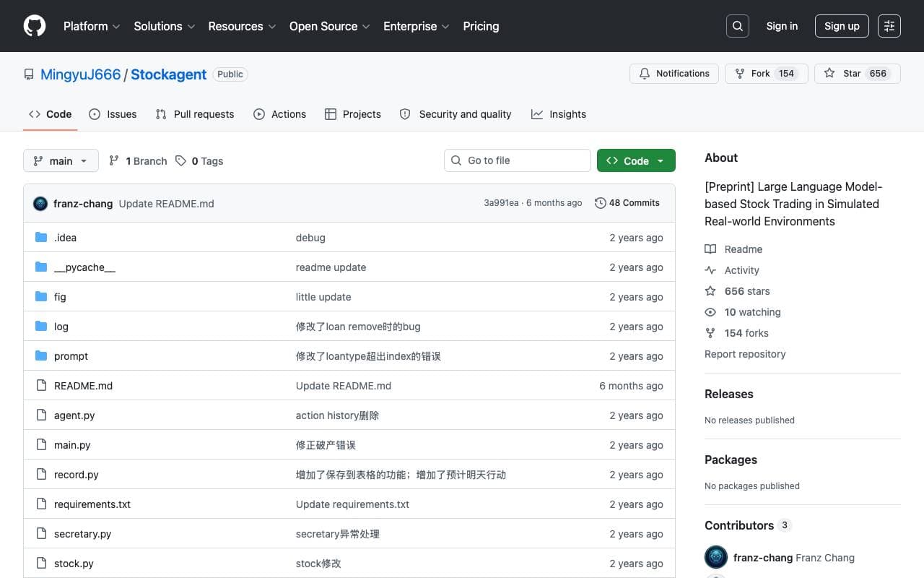Screen dimensions: 924x578
Task: Click the Fork icon
Action: click(740, 74)
